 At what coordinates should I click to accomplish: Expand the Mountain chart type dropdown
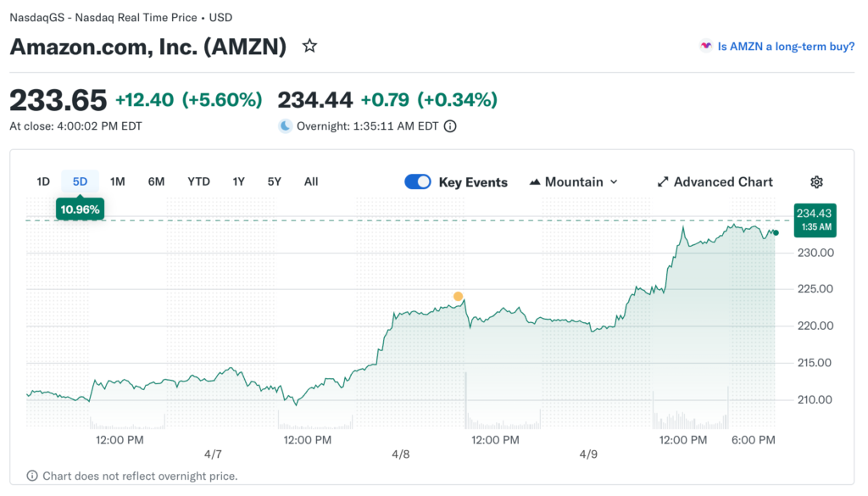pyautogui.click(x=614, y=182)
